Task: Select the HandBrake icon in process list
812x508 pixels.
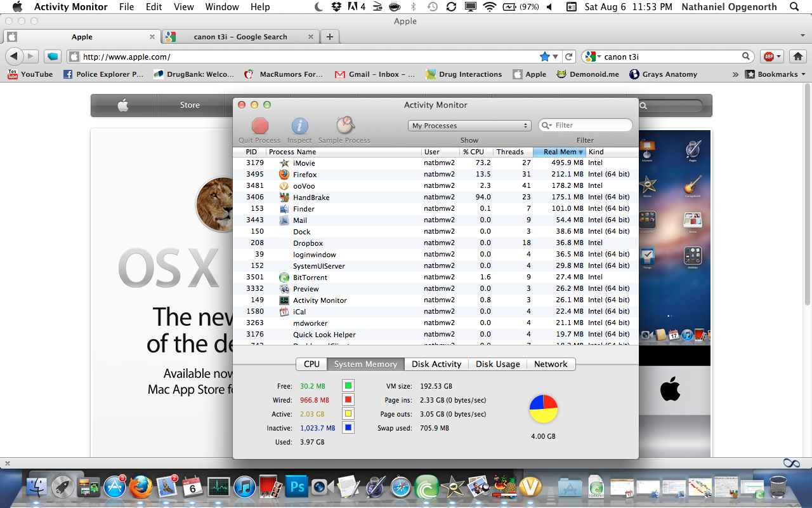Action: [x=284, y=197]
